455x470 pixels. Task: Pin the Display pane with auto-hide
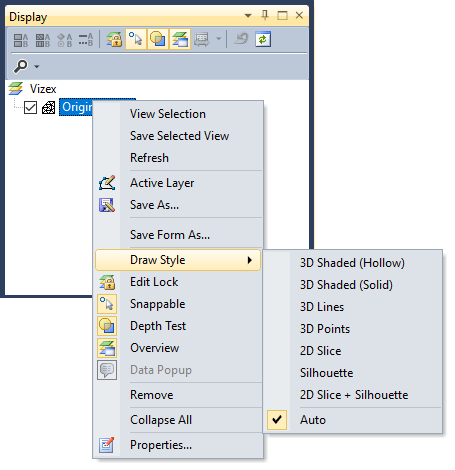265,15
